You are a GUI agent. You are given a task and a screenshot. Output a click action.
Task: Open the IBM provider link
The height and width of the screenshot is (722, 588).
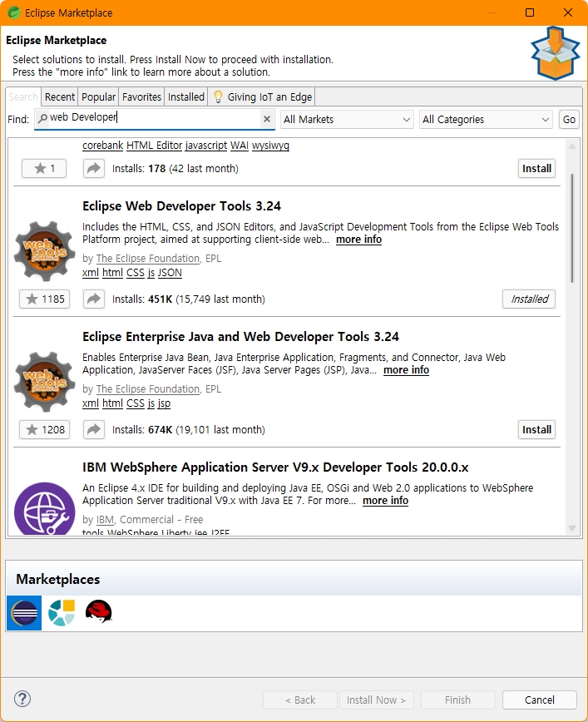tap(105, 519)
